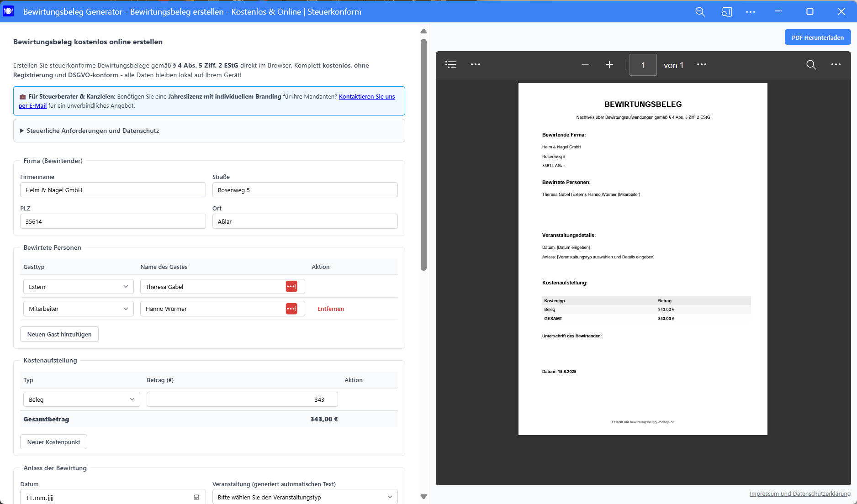Screen dimensions: 857x504
Task: Open Impressum und Datenschutzerklärung link
Action: (800, 493)
